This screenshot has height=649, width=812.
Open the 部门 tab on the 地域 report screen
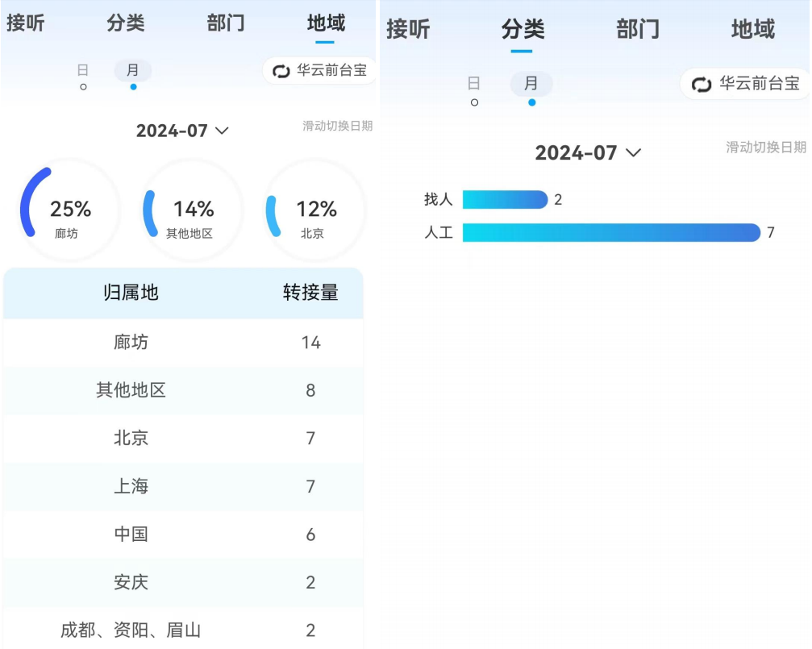(x=226, y=23)
